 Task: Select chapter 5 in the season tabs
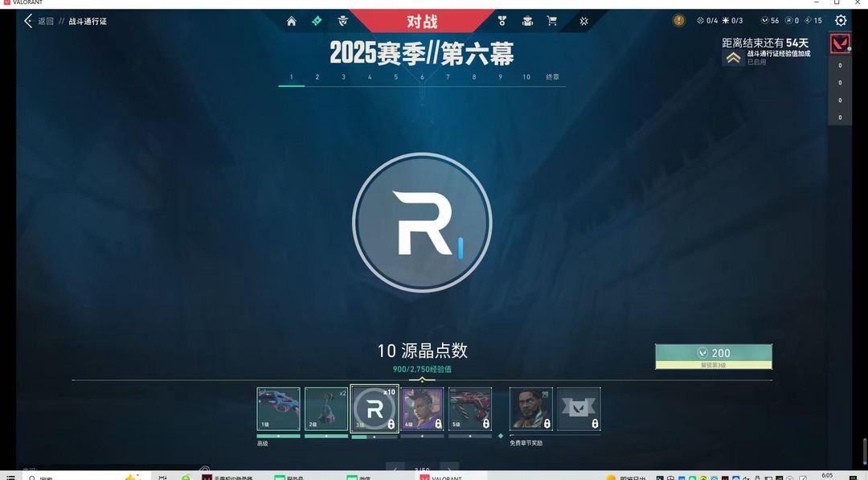pos(395,77)
